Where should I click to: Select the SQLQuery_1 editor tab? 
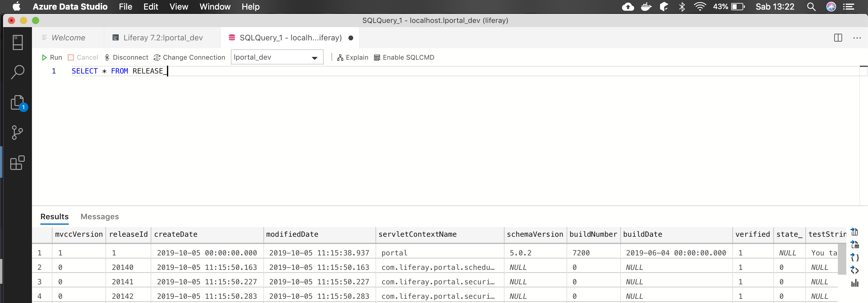click(x=290, y=38)
